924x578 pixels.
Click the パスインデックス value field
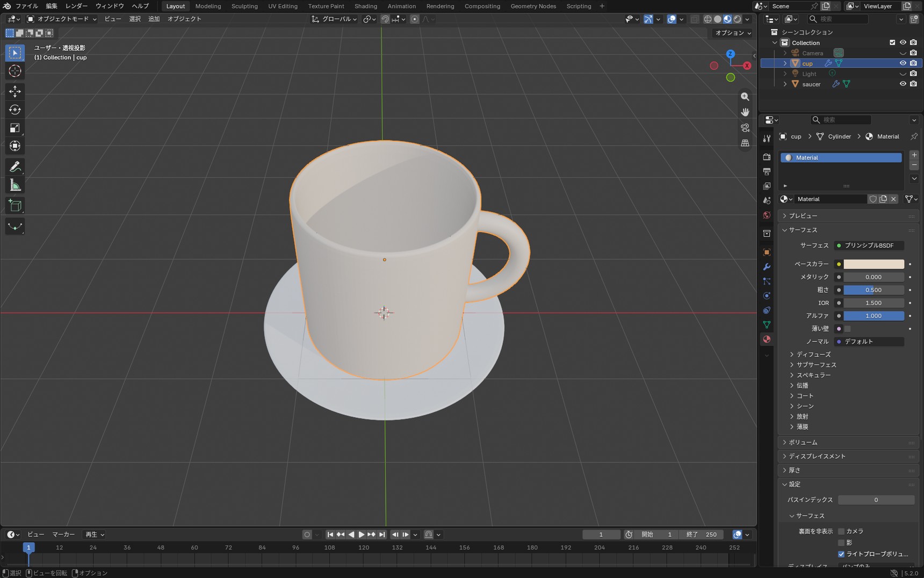click(876, 500)
